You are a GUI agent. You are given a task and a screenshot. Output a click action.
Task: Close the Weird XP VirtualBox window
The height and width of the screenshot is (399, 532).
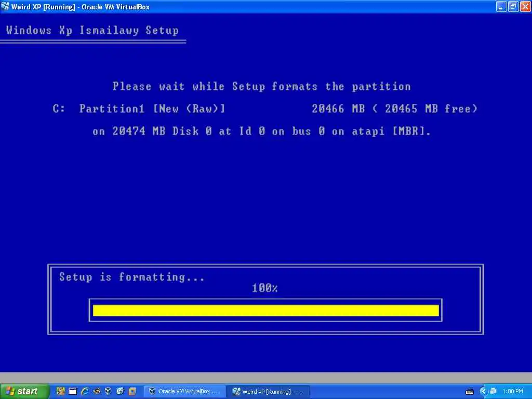point(525,6)
